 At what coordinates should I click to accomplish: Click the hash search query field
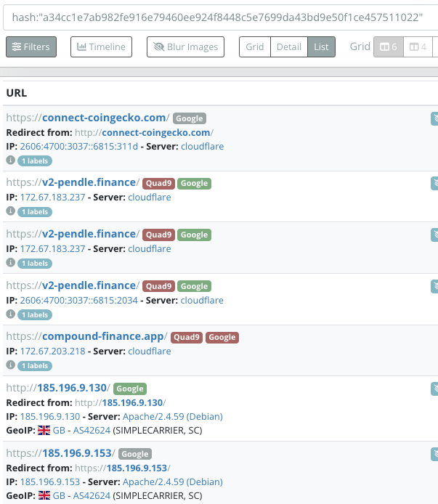(218, 17)
